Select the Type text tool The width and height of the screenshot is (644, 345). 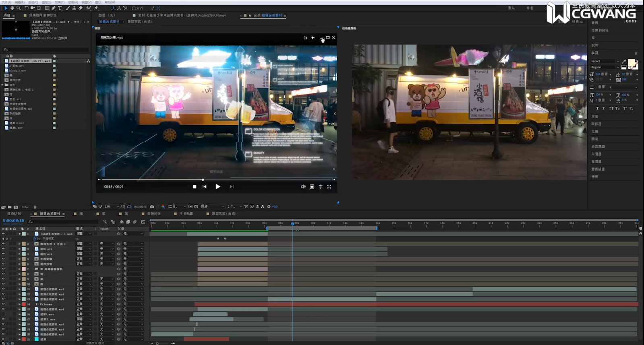(x=60, y=8)
